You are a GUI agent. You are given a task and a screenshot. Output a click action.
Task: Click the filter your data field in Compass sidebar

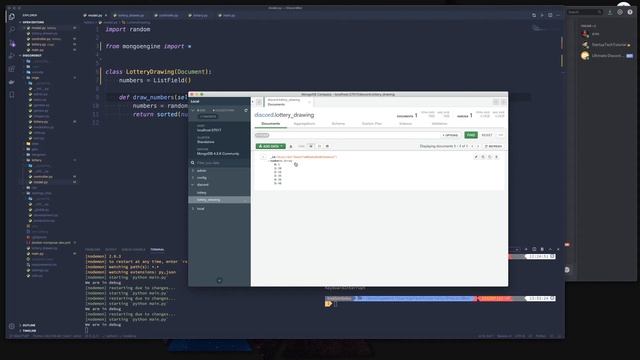click(220, 163)
